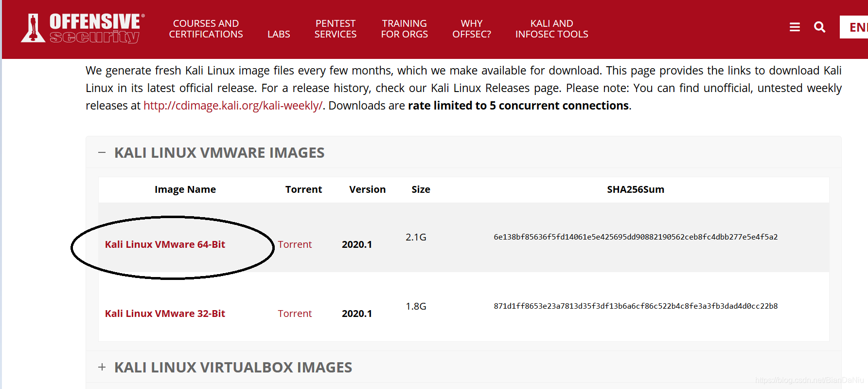Open the hamburger menu icon

tap(795, 27)
